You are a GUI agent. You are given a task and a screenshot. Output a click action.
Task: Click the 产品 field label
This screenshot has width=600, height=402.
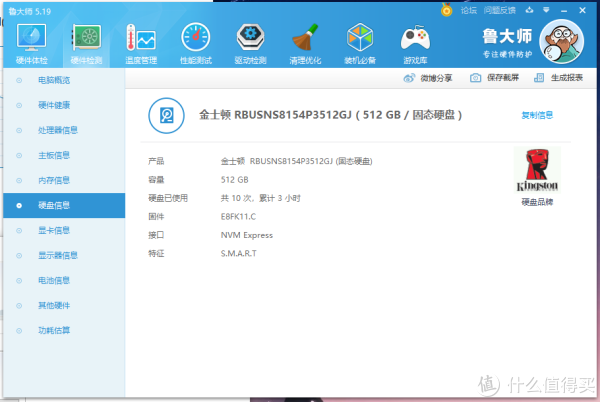[156, 161]
